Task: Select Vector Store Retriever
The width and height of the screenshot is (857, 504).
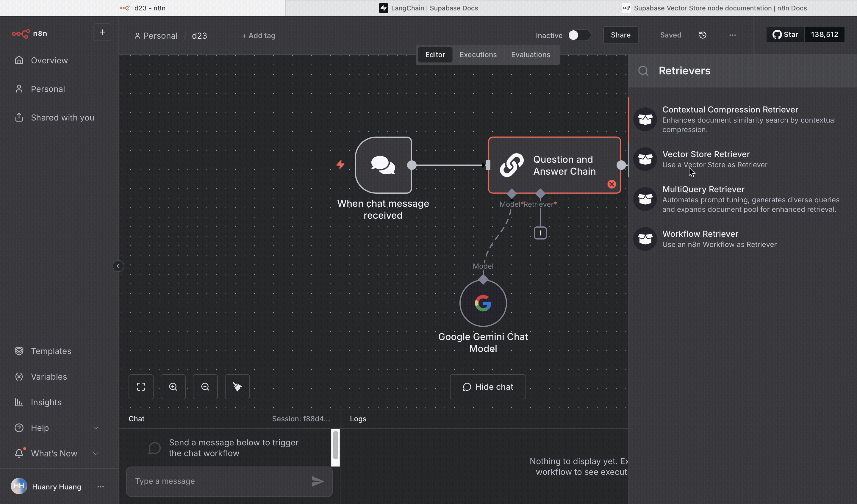Action: pyautogui.click(x=742, y=159)
